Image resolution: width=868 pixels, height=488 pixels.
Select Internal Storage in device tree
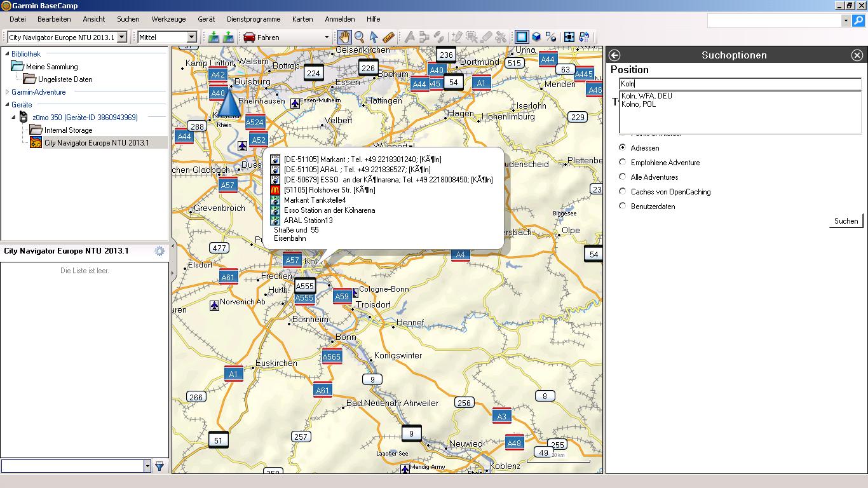point(68,130)
